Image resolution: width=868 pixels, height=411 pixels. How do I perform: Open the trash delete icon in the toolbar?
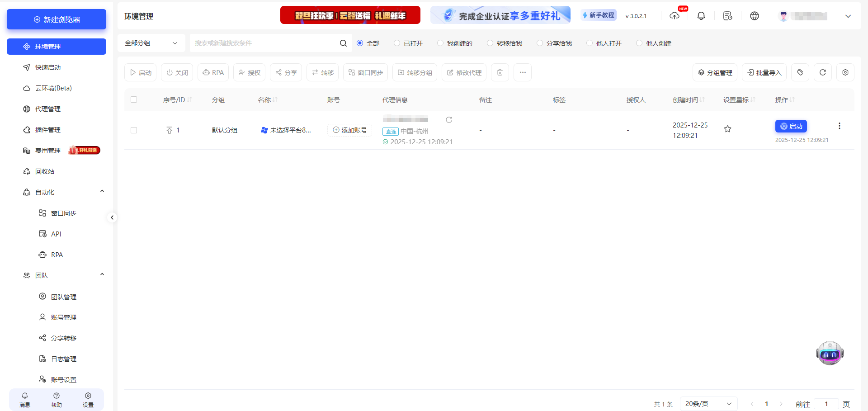pos(500,72)
